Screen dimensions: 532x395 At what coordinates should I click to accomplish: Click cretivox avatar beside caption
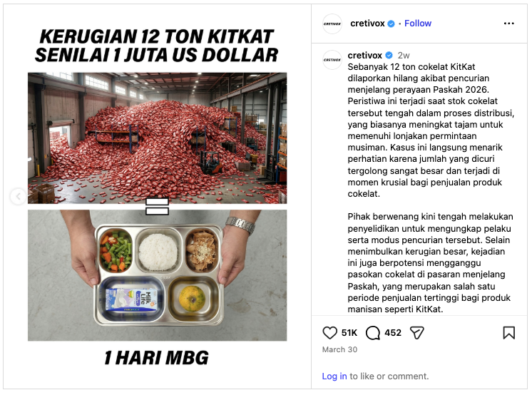332,60
